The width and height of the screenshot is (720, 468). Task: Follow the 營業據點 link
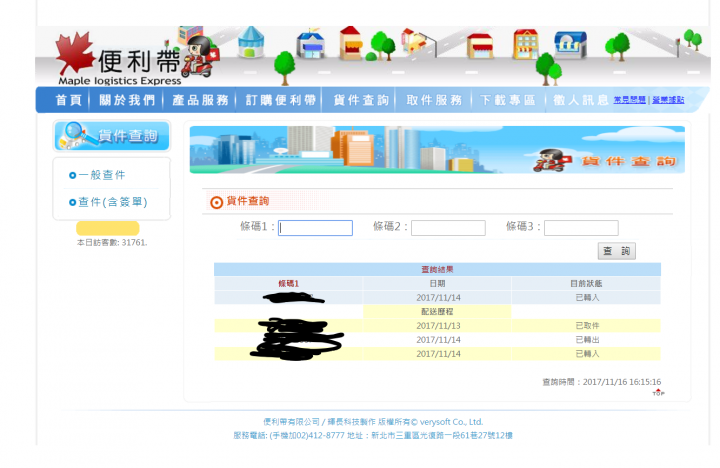click(x=668, y=100)
